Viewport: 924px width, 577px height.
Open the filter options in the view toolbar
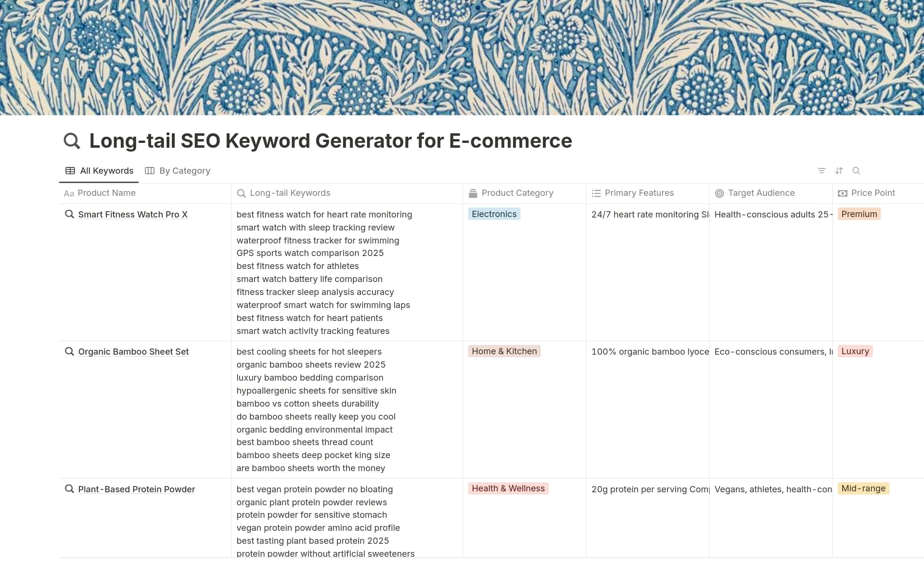tap(821, 171)
